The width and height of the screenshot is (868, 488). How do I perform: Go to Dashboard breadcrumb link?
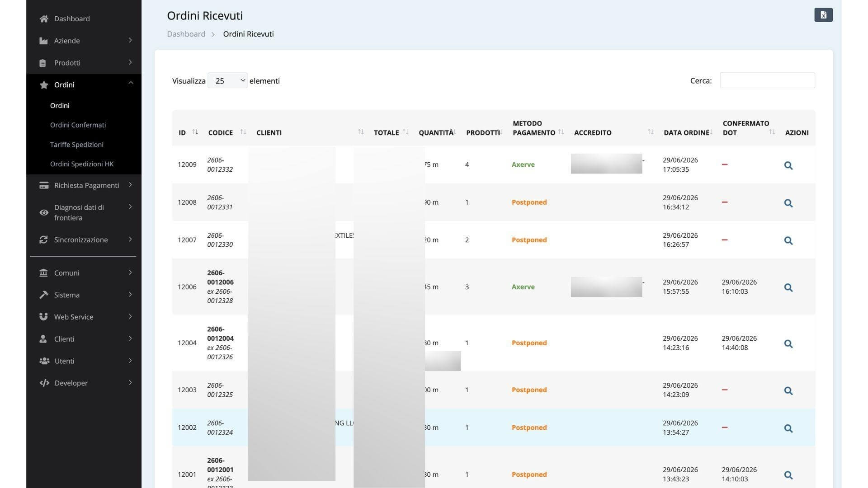186,34
